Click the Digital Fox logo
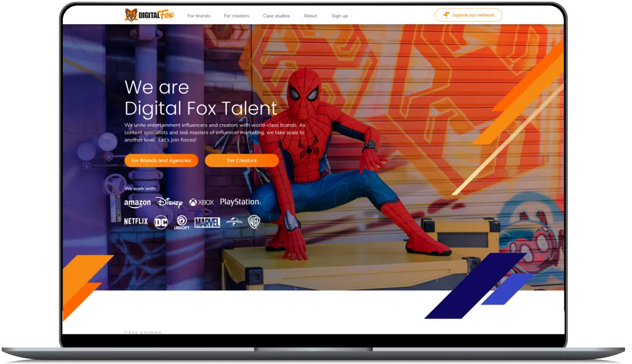The height and width of the screenshot is (364, 632). pos(150,15)
